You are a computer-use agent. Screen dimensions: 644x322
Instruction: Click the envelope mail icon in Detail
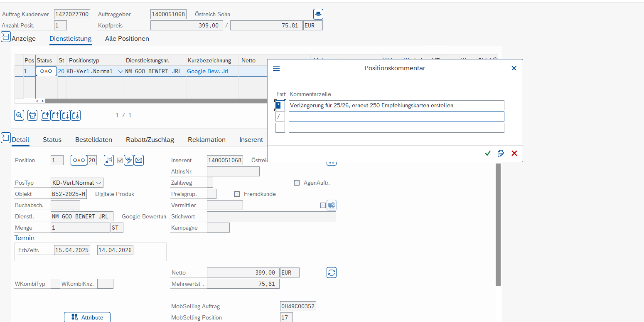[139, 160]
